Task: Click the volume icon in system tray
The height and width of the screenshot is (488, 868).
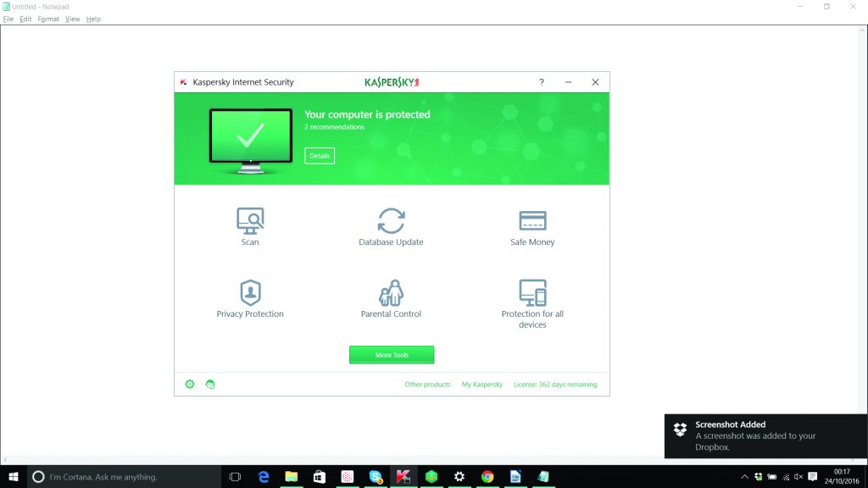Action: (798, 476)
